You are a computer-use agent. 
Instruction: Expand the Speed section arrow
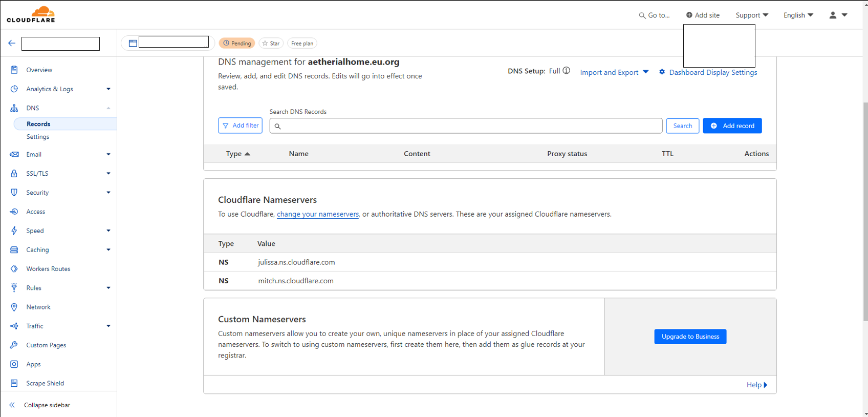pos(108,231)
